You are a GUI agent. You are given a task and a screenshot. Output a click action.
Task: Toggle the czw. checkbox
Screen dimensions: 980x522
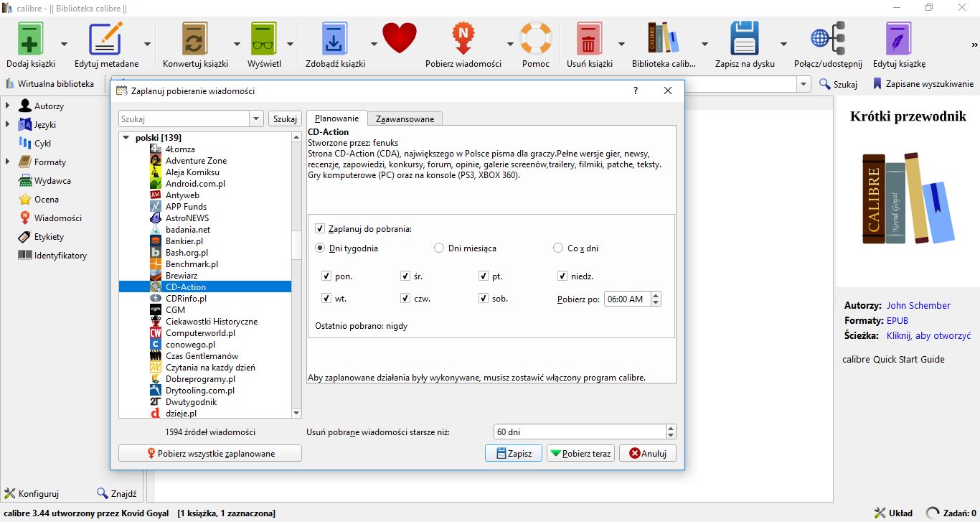[406, 298]
